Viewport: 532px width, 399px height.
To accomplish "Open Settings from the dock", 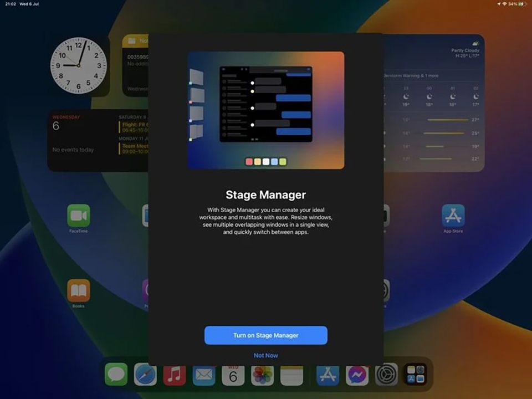I will coord(387,375).
